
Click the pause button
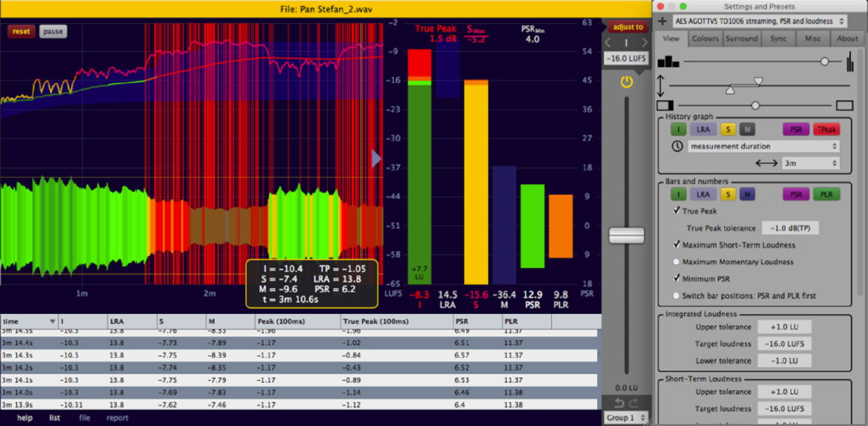[x=53, y=32]
